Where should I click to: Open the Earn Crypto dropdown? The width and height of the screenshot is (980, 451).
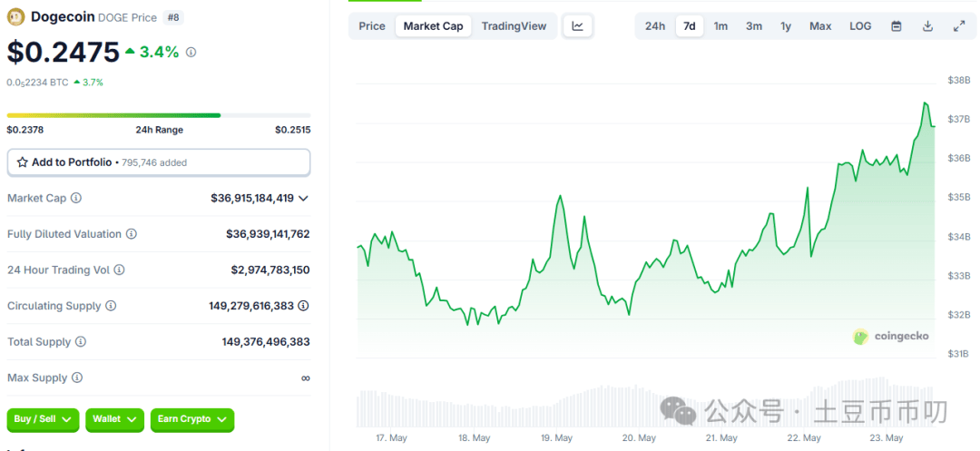(x=192, y=420)
